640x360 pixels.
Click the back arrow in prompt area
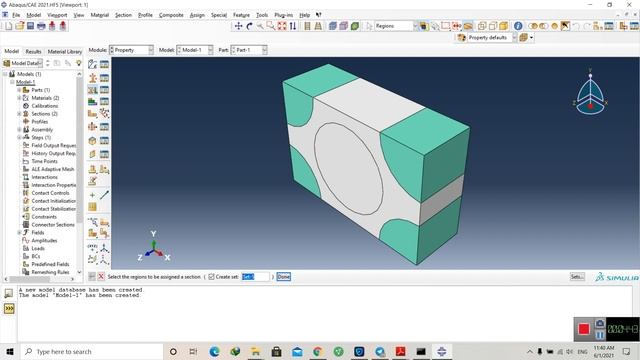(x=92, y=277)
